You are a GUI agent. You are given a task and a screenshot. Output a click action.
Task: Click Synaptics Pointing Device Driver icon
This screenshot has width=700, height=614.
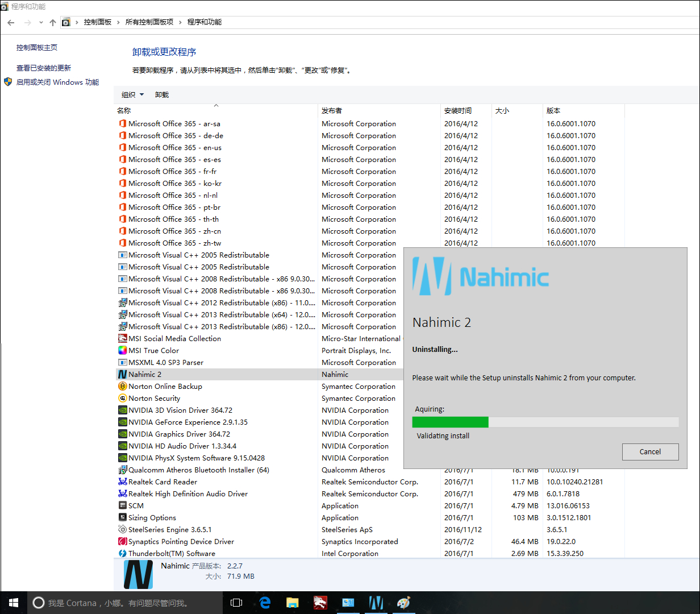122,542
